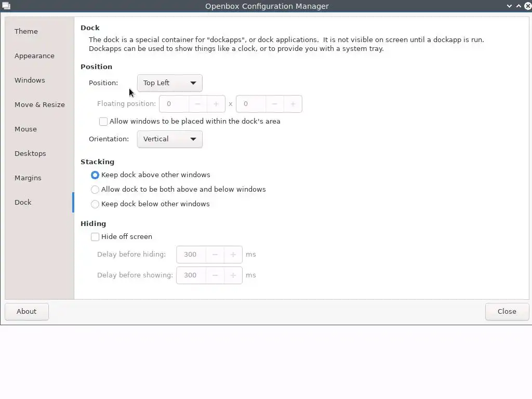The height and width of the screenshot is (399, 532).
Task: Open the Theme settings tab
Action: tap(39, 31)
